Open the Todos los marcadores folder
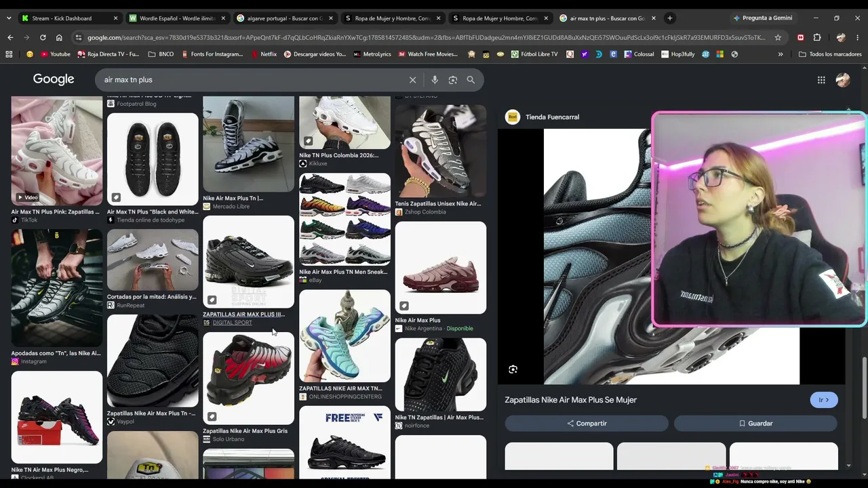The width and height of the screenshot is (868, 488). (x=830, y=54)
